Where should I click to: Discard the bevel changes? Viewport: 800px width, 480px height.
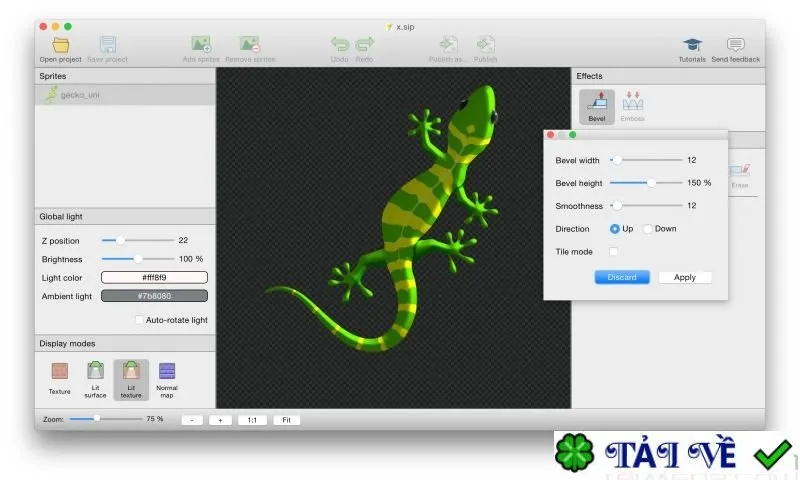[x=622, y=277]
